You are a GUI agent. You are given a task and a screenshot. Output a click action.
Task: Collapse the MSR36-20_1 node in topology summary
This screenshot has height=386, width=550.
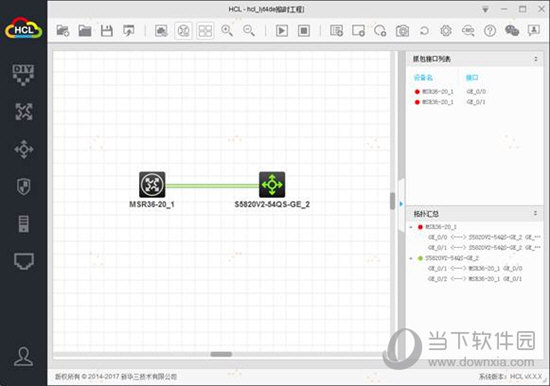[x=411, y=227]
